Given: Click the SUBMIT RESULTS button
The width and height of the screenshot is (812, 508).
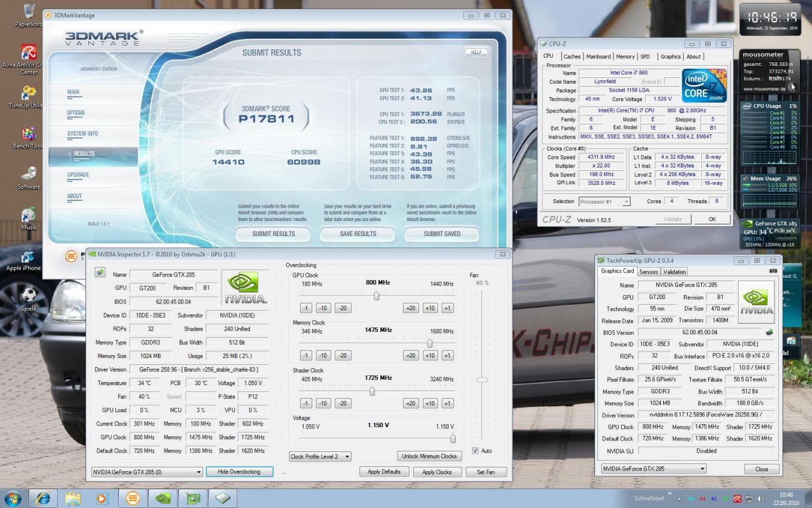Looking at the screenshot, I should point(274,234).
